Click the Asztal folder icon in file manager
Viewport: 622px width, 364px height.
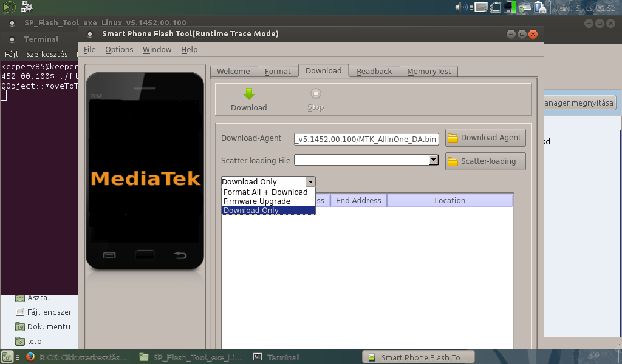click(x=20, y=298)
